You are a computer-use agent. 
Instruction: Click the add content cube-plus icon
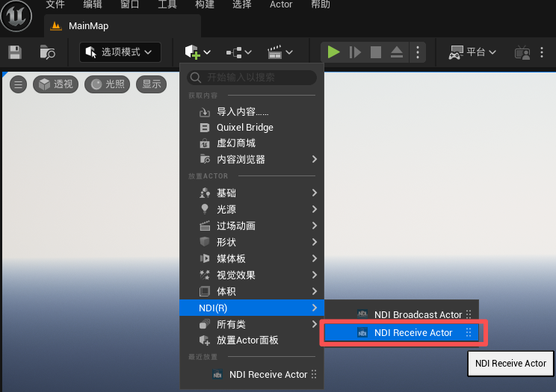coord(192,52)
